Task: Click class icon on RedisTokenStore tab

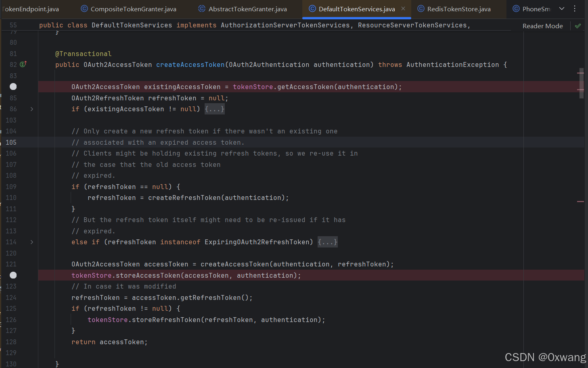Action: point(421,8)
